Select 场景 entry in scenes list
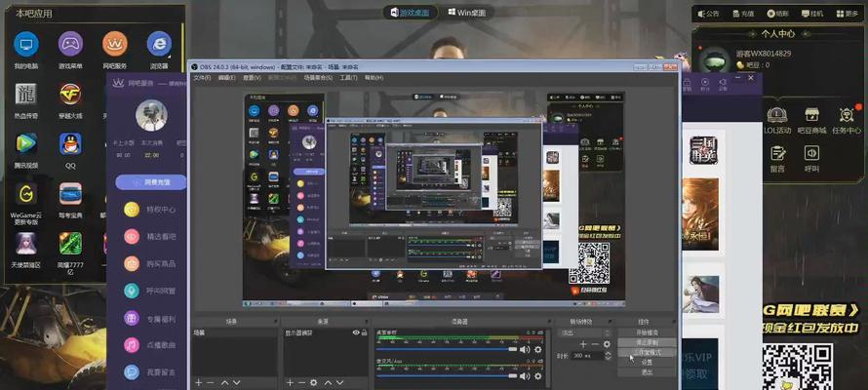This screenshot has height=390, width=868. 234,333
